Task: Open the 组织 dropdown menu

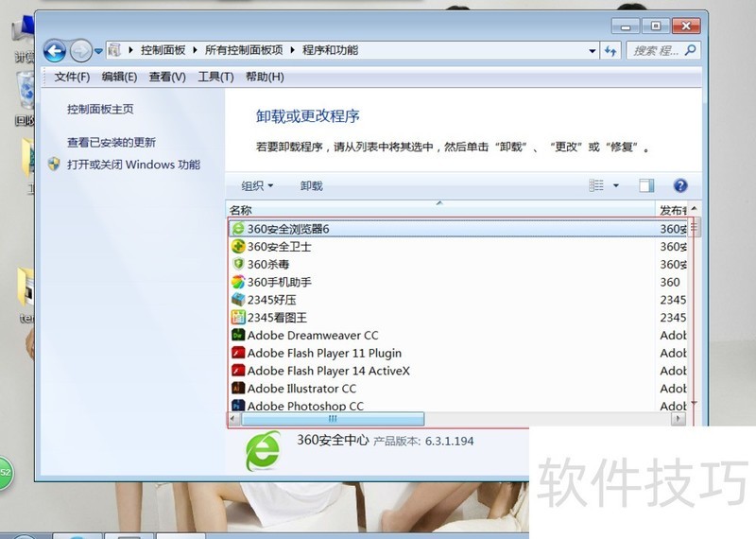Action: click(257, 185)
